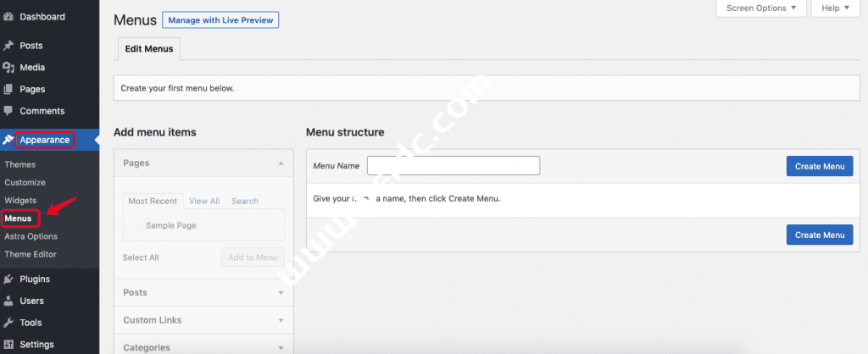Collapse the Pages section arrow
The width and height of the screenshot is (868, 354).
tap(281, 163)
